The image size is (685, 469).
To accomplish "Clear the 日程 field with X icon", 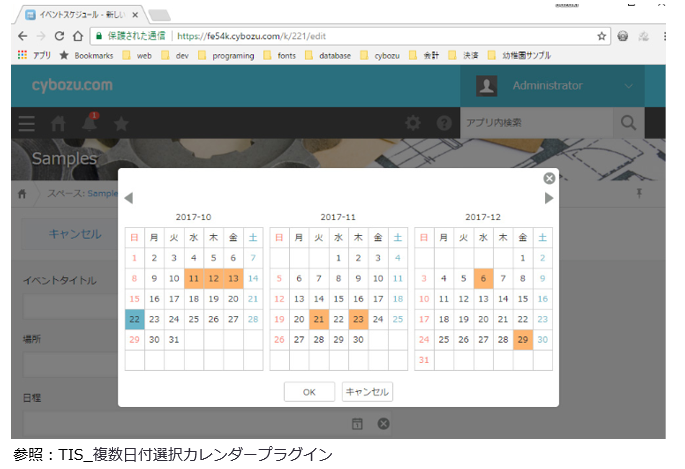I will (x=383, y=424).
